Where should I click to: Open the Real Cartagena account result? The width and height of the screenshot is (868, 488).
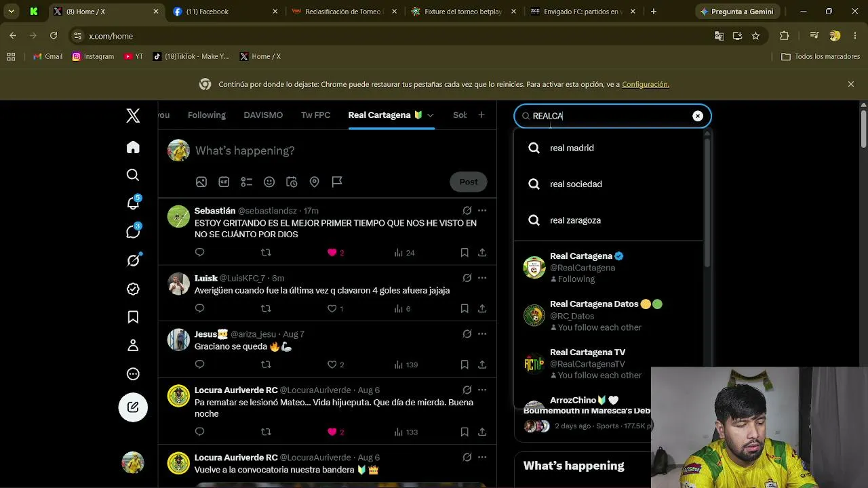point(608,267)
